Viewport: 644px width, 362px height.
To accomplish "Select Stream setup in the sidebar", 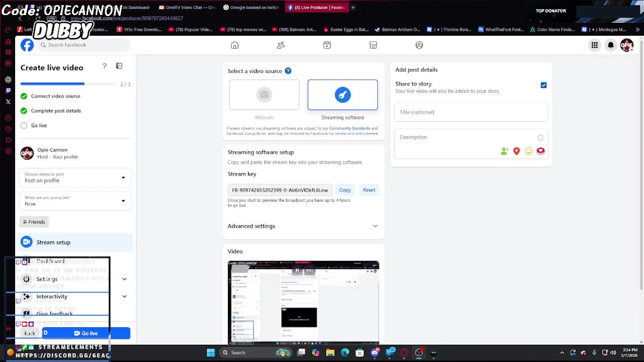I will [x=75, y=242].
